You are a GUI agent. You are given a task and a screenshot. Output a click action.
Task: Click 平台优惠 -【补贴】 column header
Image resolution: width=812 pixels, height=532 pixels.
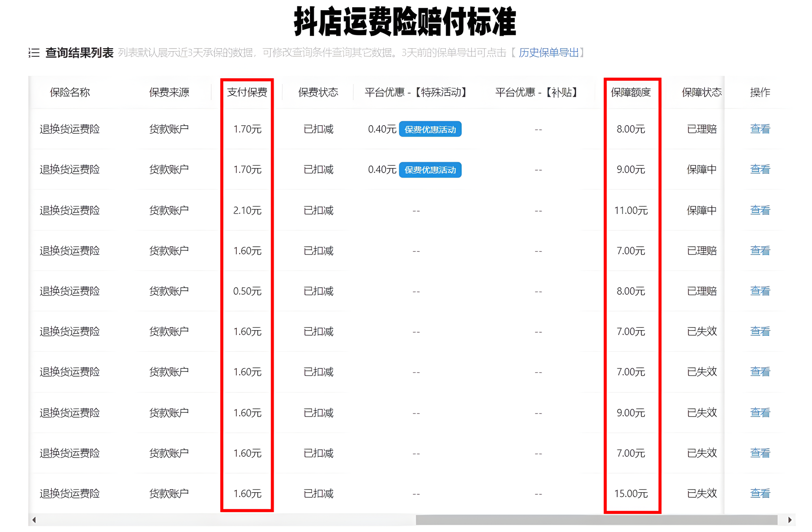tap(538, 92)
